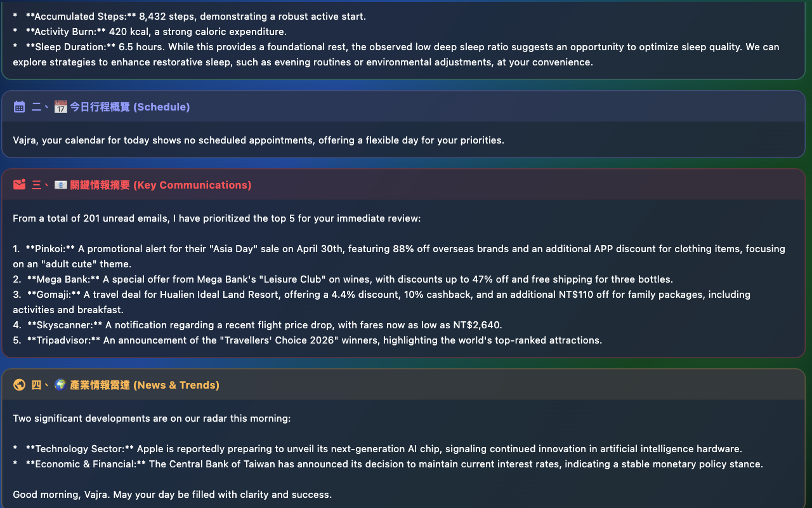The image size is (812, 508).
Task: Click the Accumulated Steps 8,432 steps line
Action: (x=189, y=17)
